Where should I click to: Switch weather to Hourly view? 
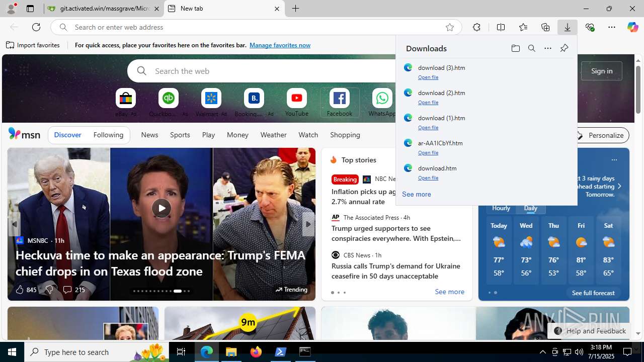(x=501, y=208)
